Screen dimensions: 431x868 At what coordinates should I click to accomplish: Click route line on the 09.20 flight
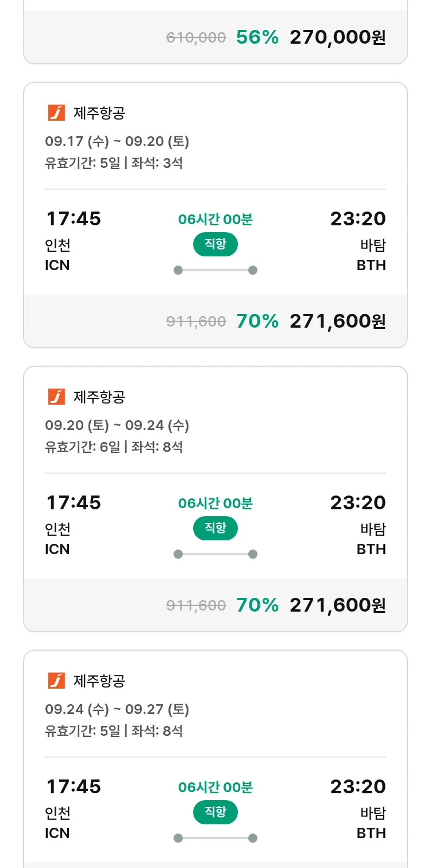tap(215, 554)
